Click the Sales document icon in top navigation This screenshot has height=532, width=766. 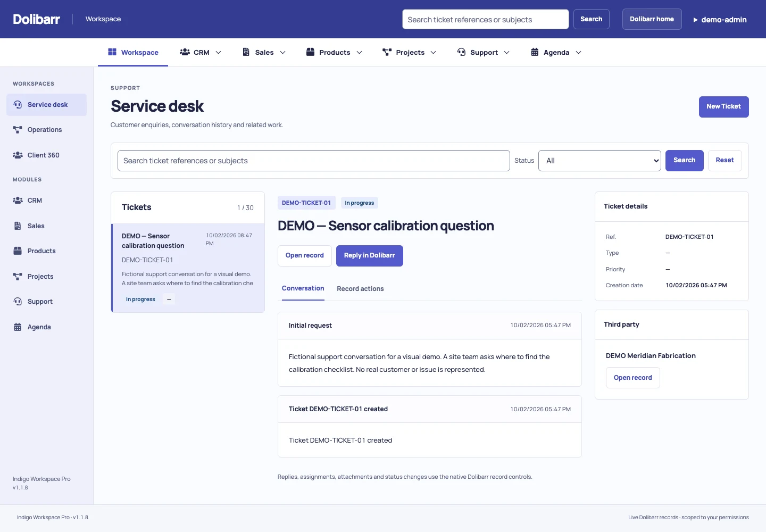(246, 52)
